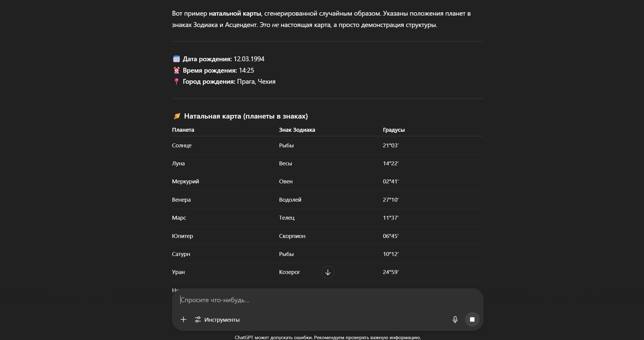
Task: Stop generating the response
Action: (x=472, y=320)
